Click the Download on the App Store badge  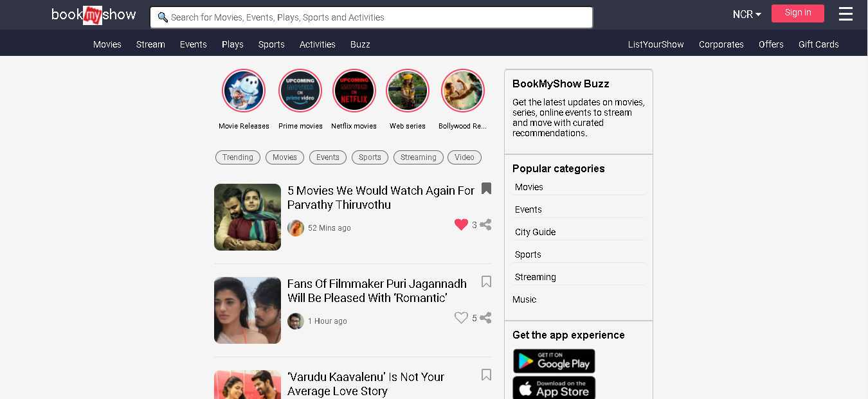554,387
